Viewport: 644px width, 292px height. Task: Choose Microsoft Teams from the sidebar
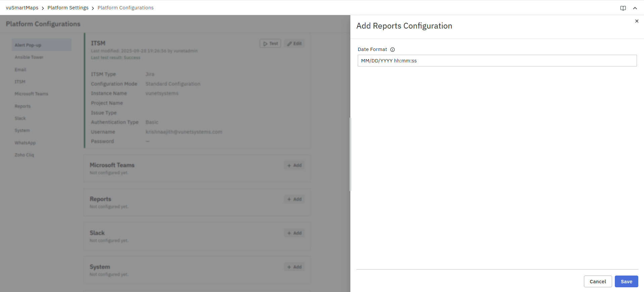point(32,94)
